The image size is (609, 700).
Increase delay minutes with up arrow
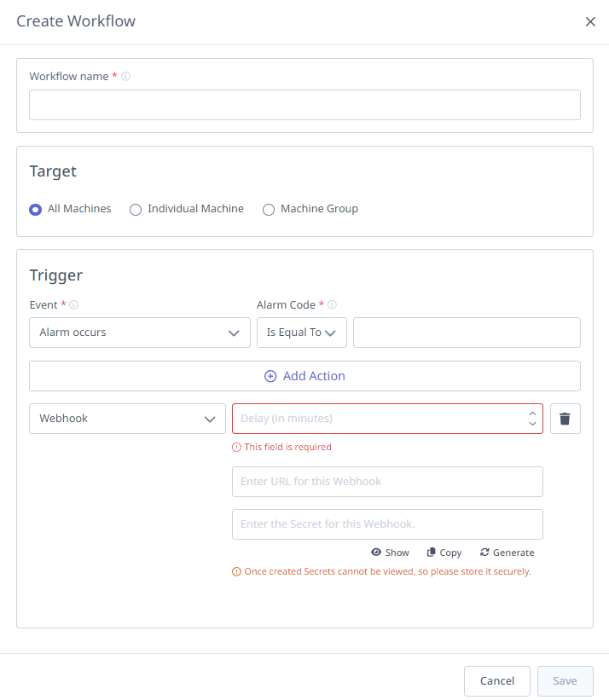pyautogui.click(x=532, y=414)
